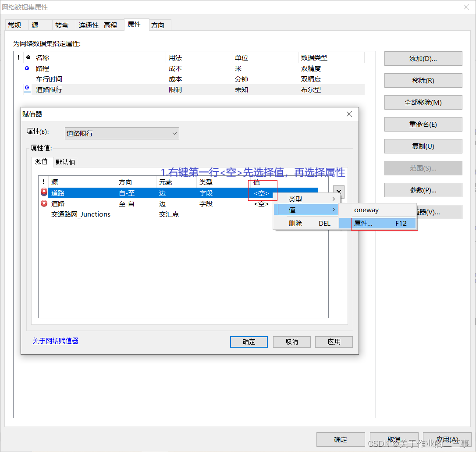Open the 关于网络赋值器 help link

pos(55,341)
